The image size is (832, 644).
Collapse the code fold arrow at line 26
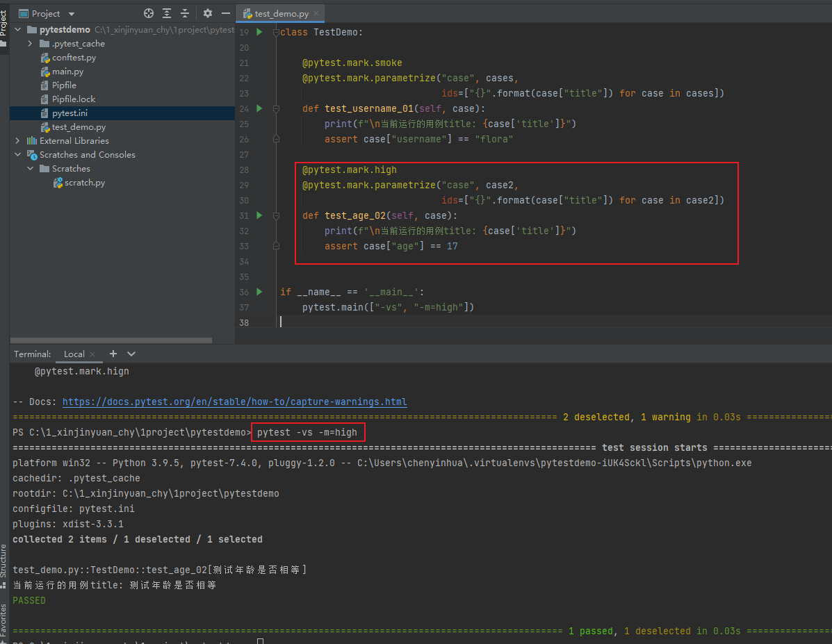pos(276,138)
